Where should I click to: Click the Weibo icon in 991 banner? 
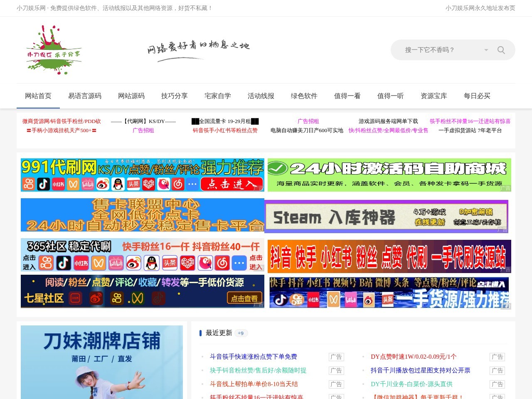(103, 184)
